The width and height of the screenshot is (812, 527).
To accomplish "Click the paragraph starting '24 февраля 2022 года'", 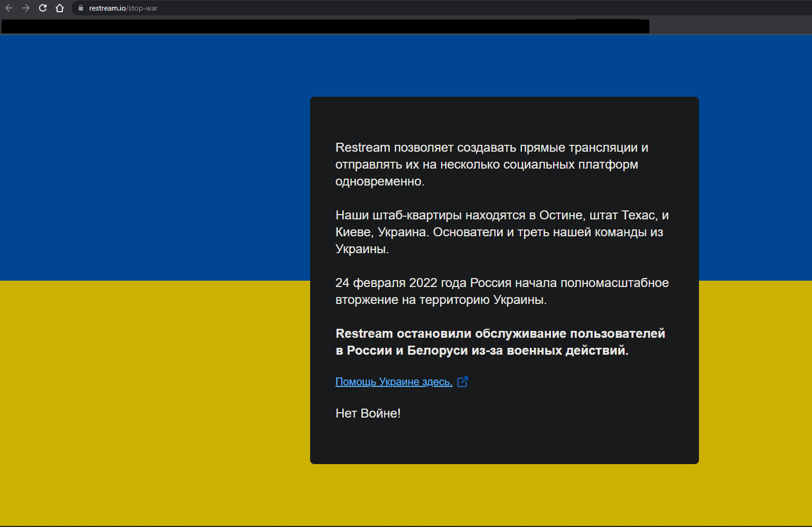I will coord(502,291).
